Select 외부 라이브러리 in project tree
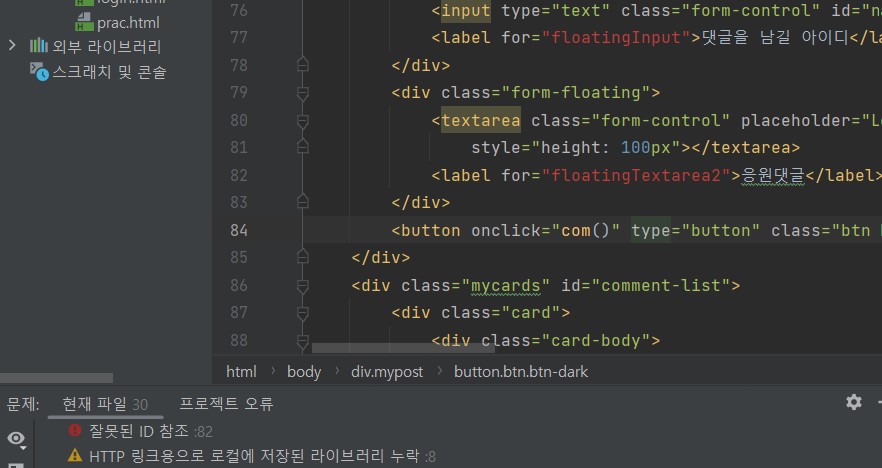 coord(106,46)
